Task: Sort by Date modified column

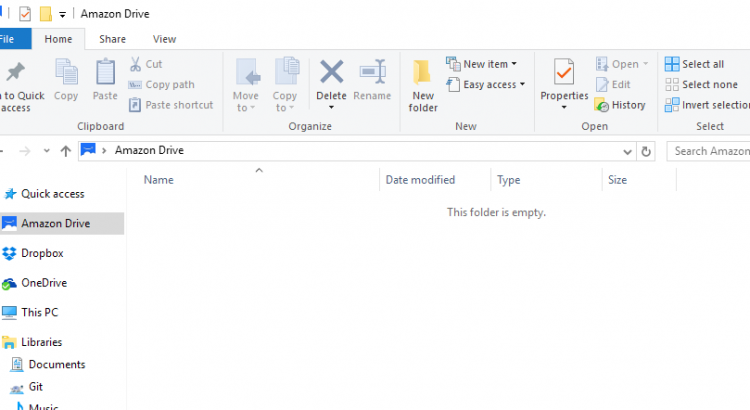Action: 420,180
